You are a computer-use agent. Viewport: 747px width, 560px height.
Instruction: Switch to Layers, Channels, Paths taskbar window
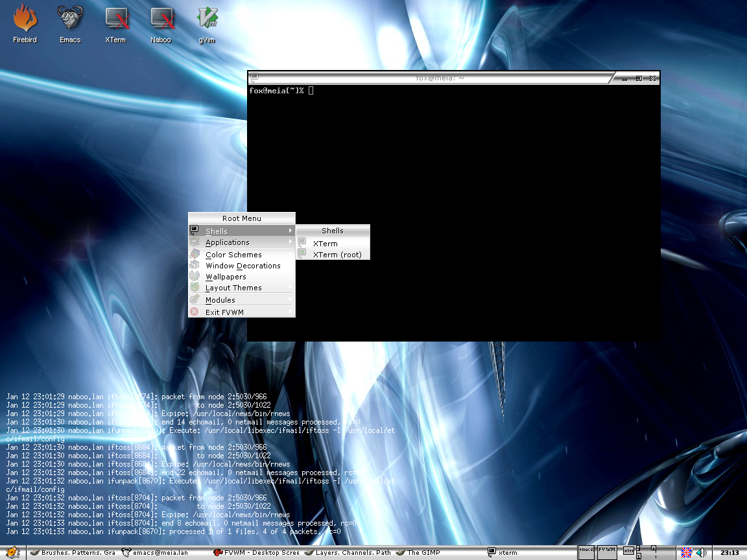pos(348,552)
